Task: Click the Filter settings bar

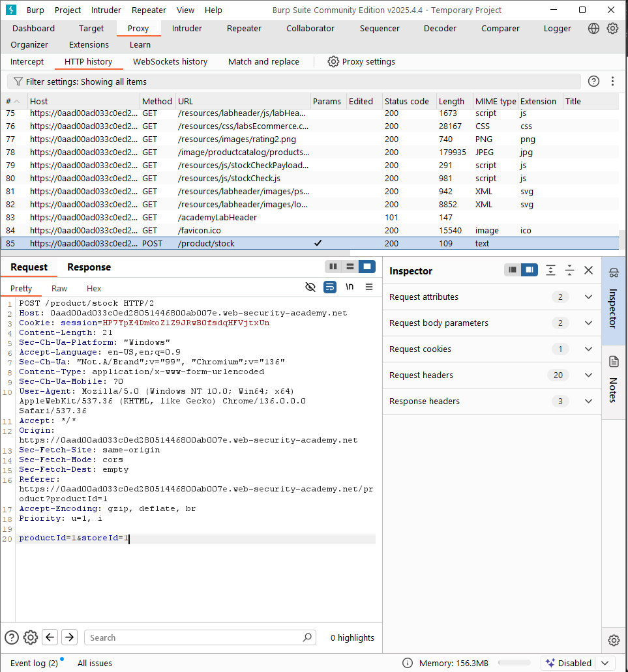Action: click(294, 81)
